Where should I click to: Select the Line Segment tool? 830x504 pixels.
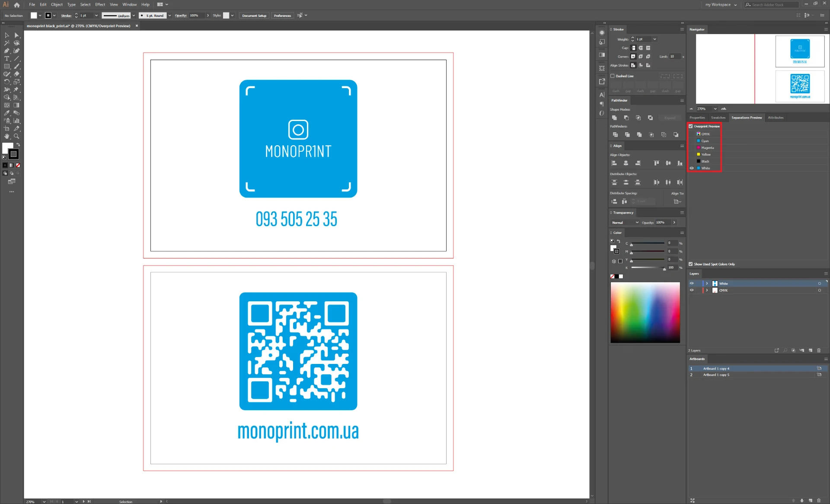click(x=17, y=59)
